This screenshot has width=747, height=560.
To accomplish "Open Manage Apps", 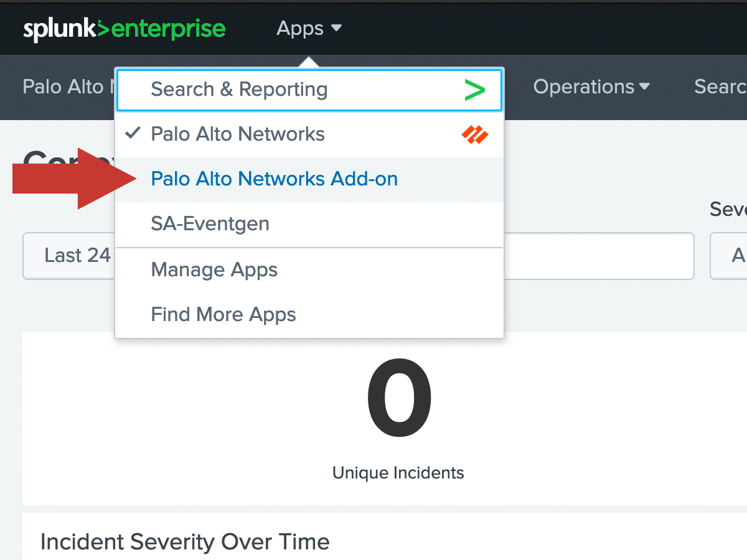I will coord(214,270).
